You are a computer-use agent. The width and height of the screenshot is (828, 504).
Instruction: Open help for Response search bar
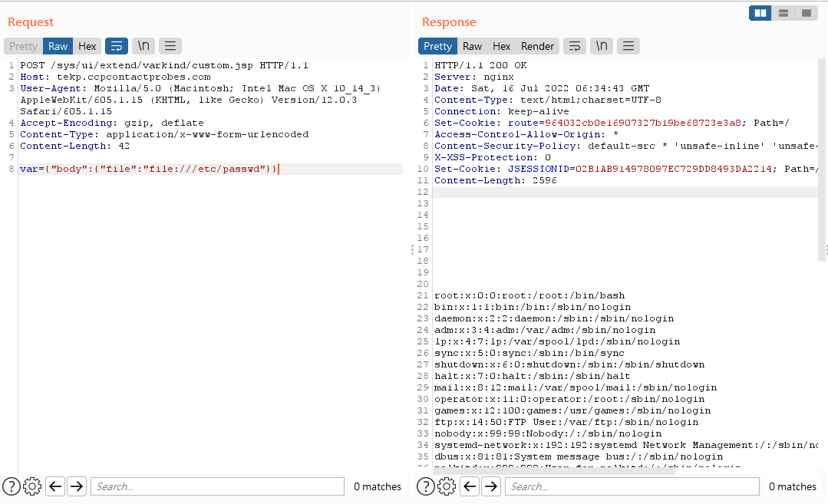click(426, 486)
